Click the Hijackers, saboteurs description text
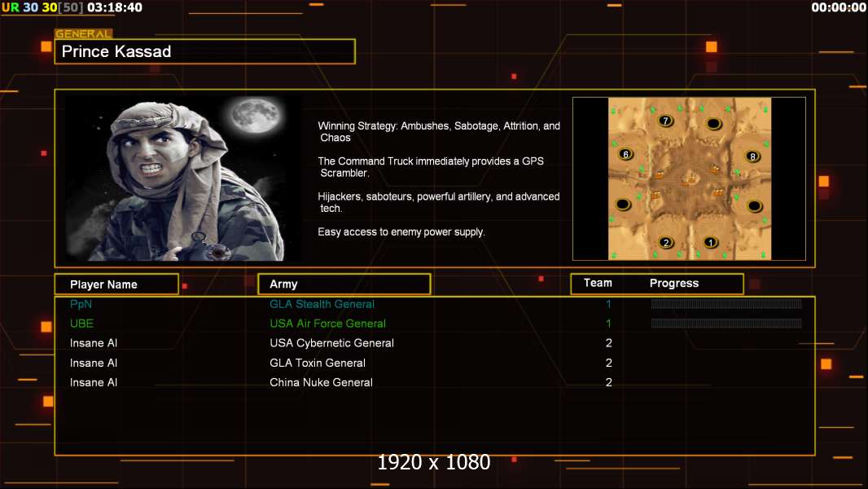The height and width of the screenshot is (489, 868). point(438,202)
